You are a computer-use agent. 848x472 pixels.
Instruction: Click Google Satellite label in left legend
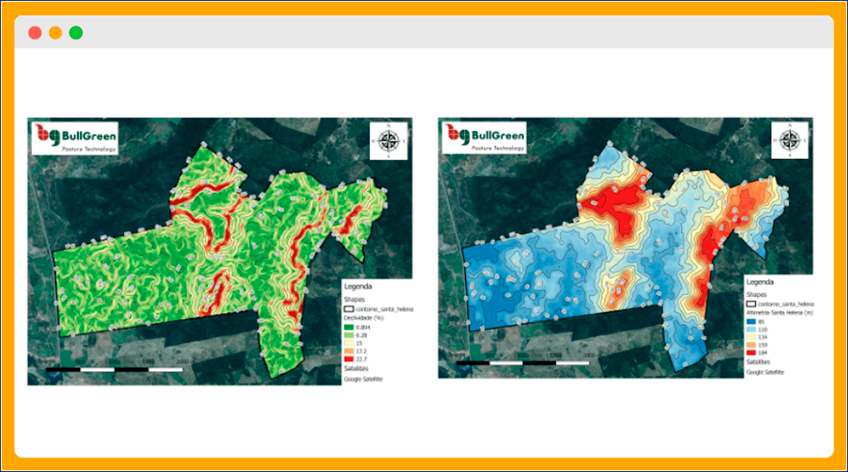[364, 380]
